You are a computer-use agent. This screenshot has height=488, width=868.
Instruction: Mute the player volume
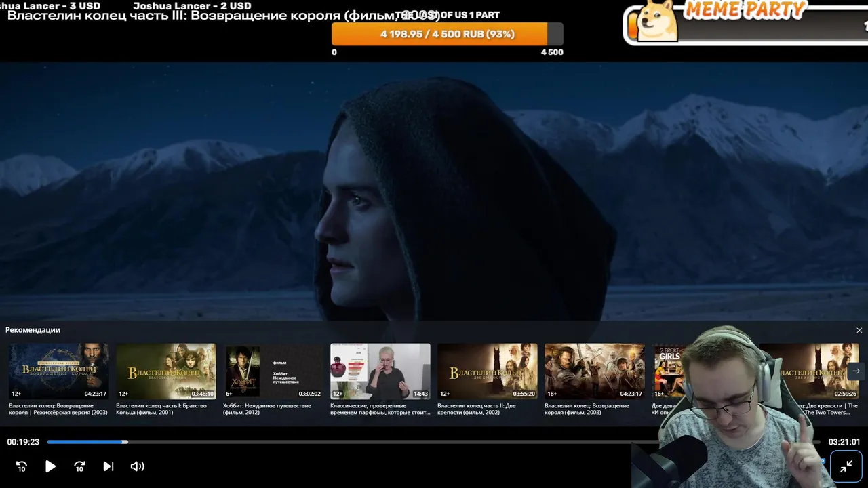(x=137, y=466)
